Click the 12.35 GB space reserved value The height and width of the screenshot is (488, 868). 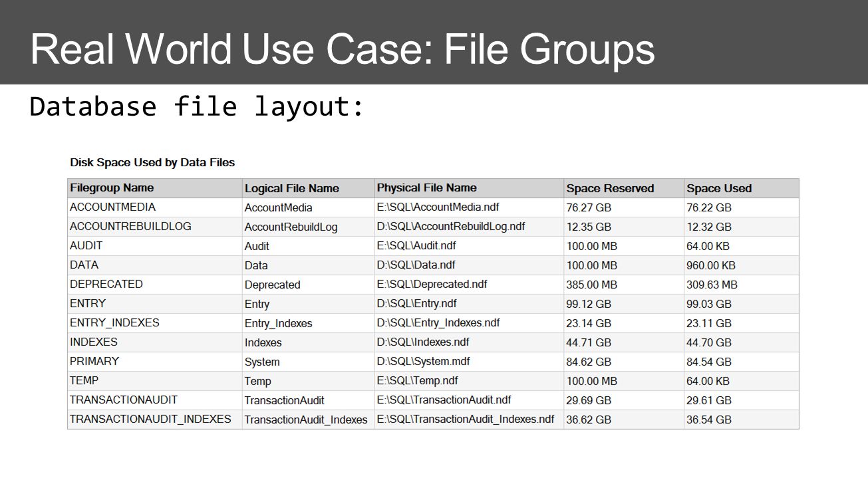[589, 227]
